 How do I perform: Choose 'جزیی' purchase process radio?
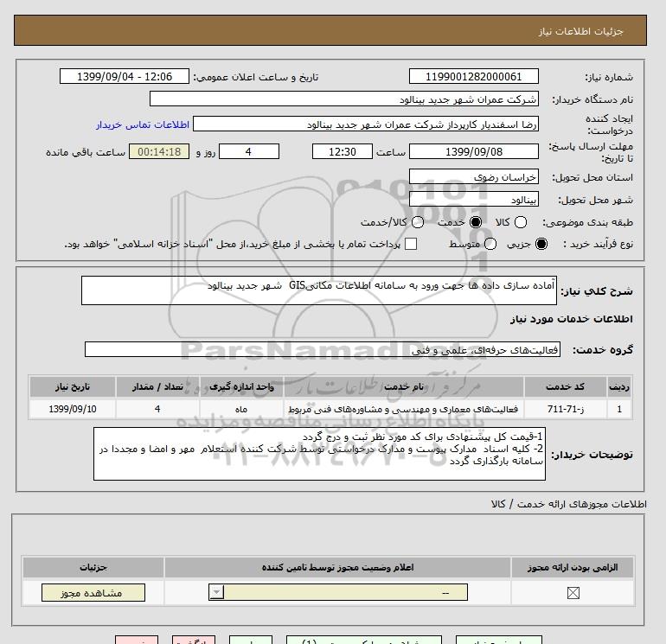pos(541,244)
